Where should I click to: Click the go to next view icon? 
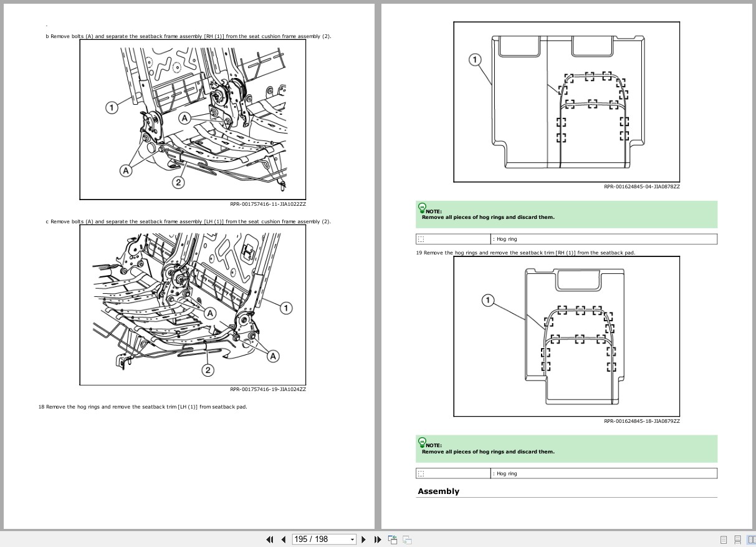point(407,540)
